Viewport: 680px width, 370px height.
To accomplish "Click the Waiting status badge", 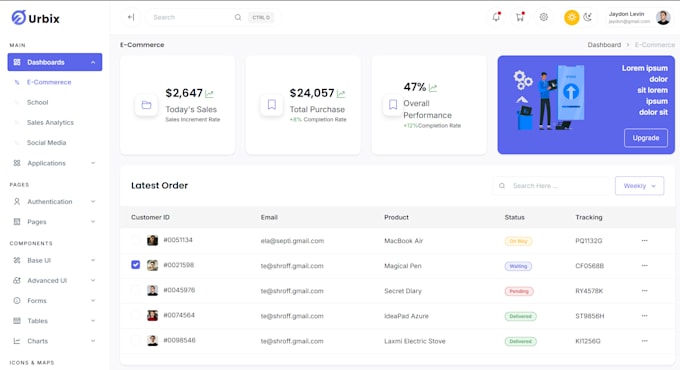I will 518,266.
